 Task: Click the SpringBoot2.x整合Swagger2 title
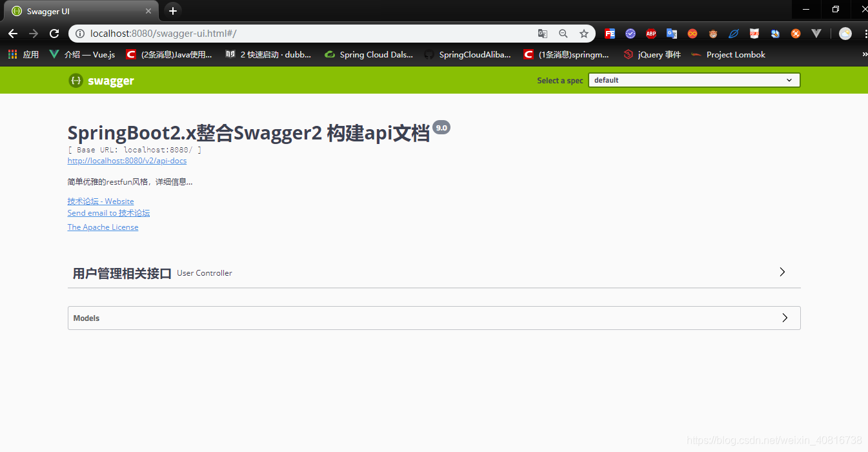pos(248,133)
